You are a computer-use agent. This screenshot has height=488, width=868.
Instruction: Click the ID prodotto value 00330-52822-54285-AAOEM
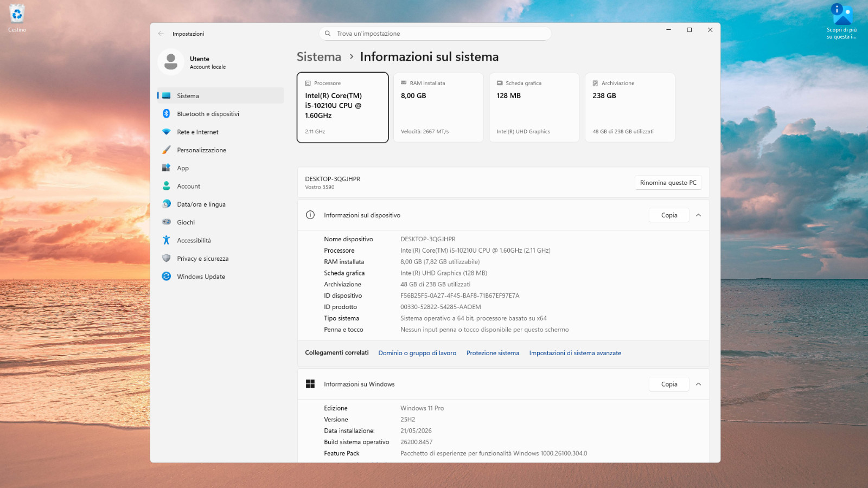(441, 307)
